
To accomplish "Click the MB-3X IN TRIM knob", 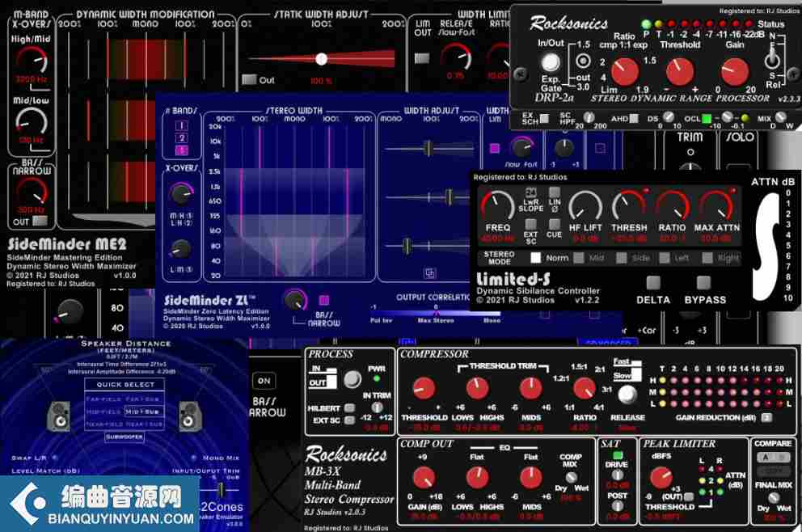I will pyautogui.click(x=377, y=407).
